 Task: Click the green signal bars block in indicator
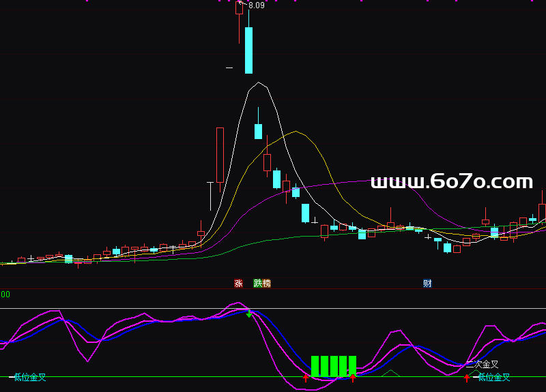[x=334, y=366]
